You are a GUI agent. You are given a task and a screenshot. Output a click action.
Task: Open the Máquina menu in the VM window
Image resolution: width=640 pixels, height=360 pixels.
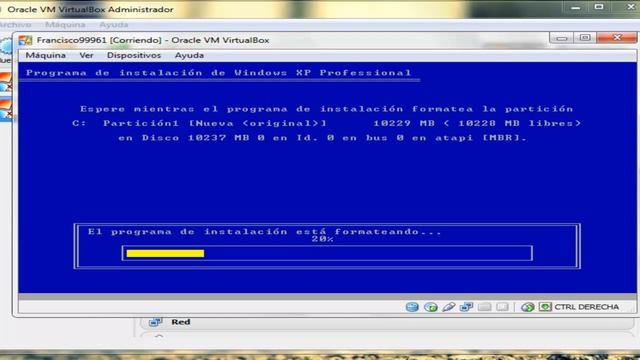pyautogui.click(x=46, y=55)
